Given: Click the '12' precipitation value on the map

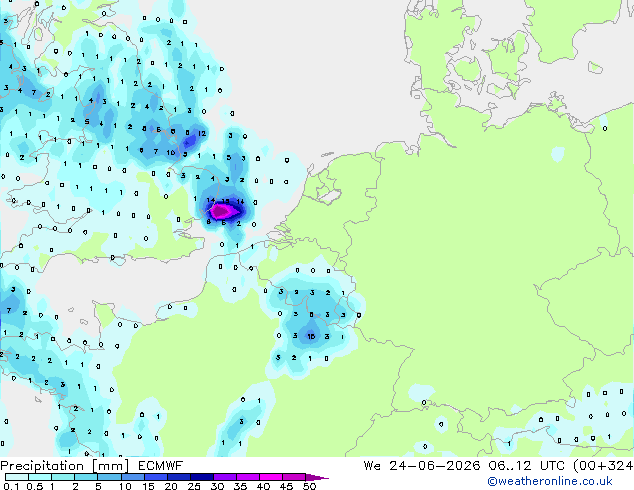Looking at the screenshot, I should 202,133.
